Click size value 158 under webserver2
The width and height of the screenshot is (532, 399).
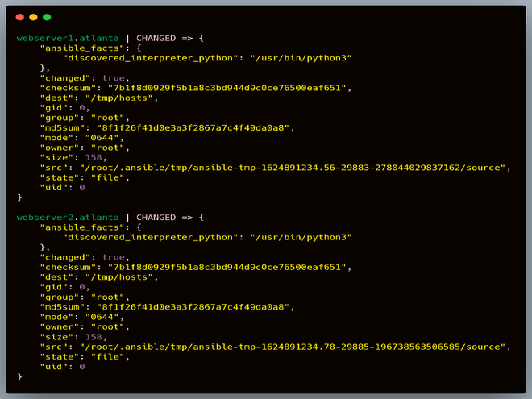[94, 337]
